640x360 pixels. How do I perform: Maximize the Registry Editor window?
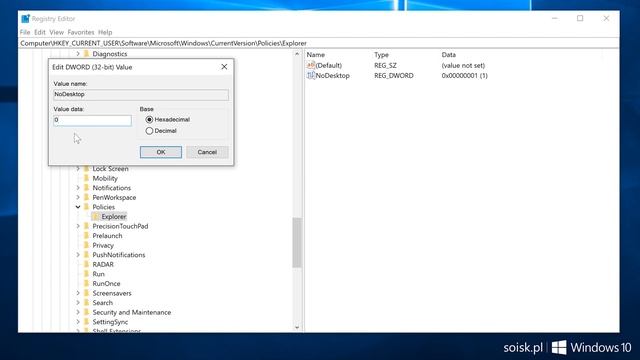[x=580, y=18]
